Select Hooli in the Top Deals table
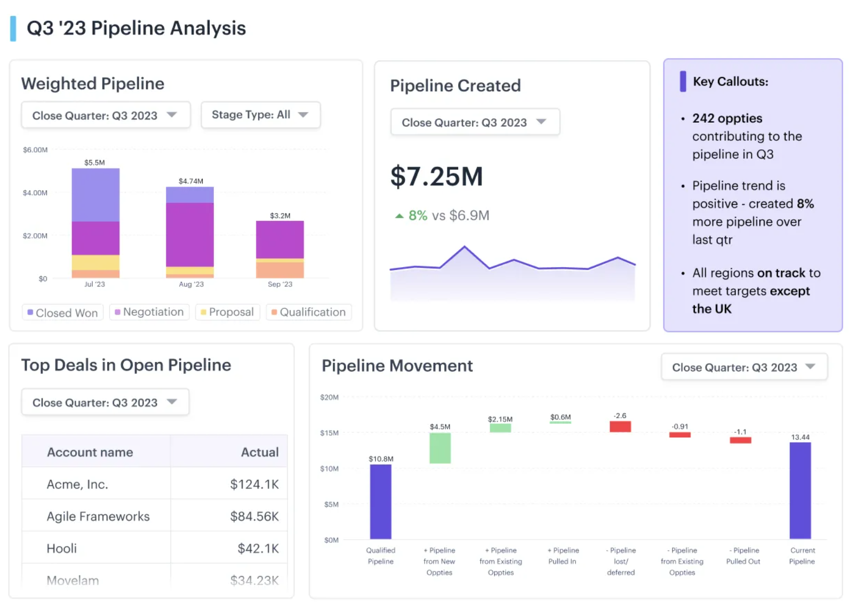Viewport: 856px width, 616px height. click(x=152, y=548)
